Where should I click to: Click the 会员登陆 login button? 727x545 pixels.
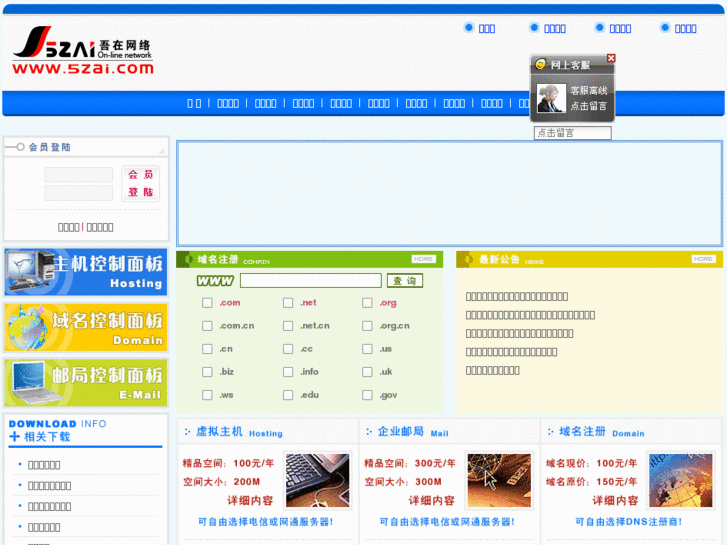pos(140,184)
